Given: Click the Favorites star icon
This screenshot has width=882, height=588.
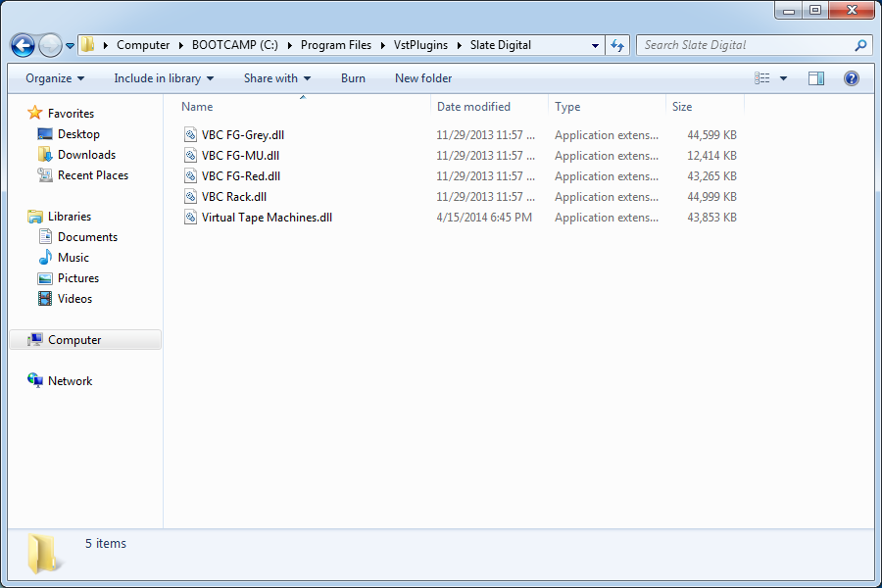Looking at the screenshot, I should (35, 113).
